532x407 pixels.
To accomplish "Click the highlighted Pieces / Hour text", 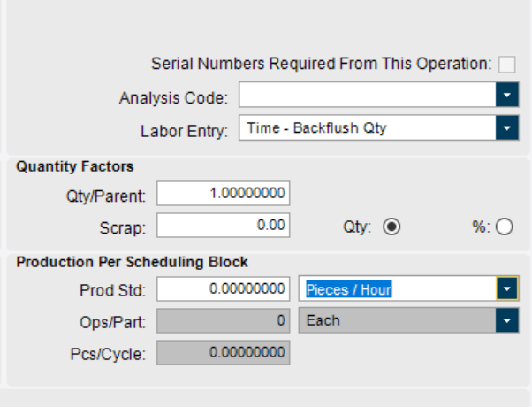I will click(349, 288).
